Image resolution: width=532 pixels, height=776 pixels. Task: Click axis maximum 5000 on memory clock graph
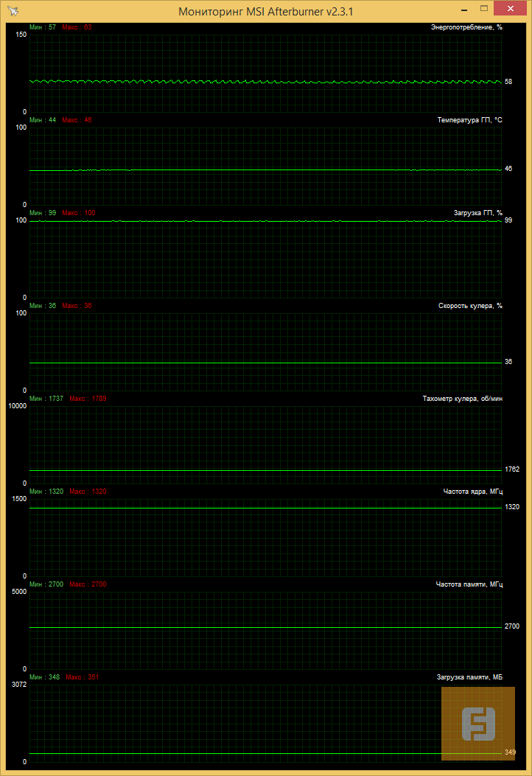19,592
